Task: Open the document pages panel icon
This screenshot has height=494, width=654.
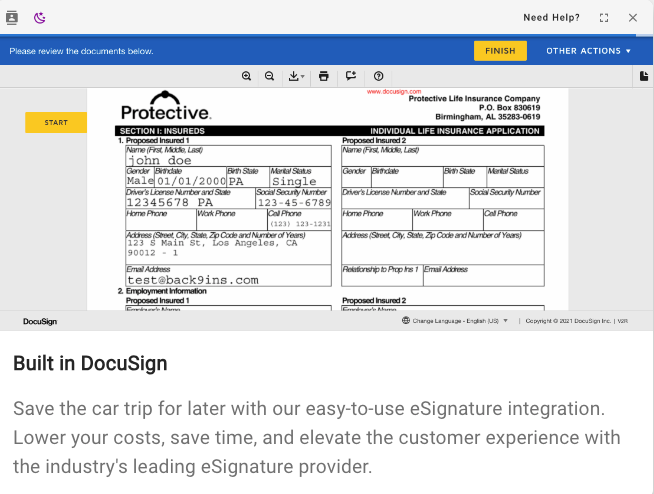Action: 643,76
